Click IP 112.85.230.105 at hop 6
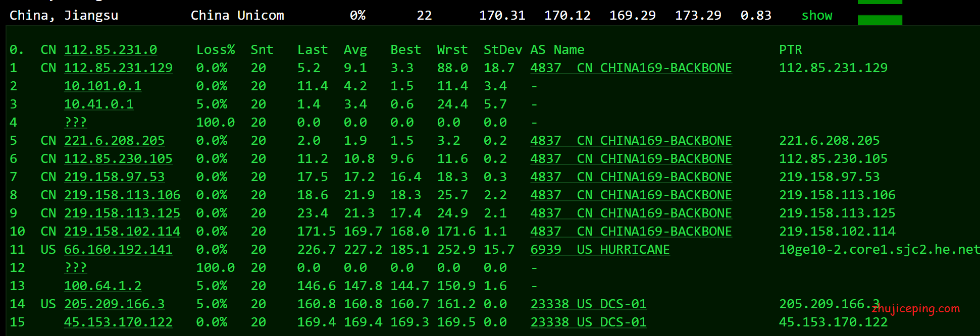The height and width of the screenshot is (336, 980). tap(118, 159)
